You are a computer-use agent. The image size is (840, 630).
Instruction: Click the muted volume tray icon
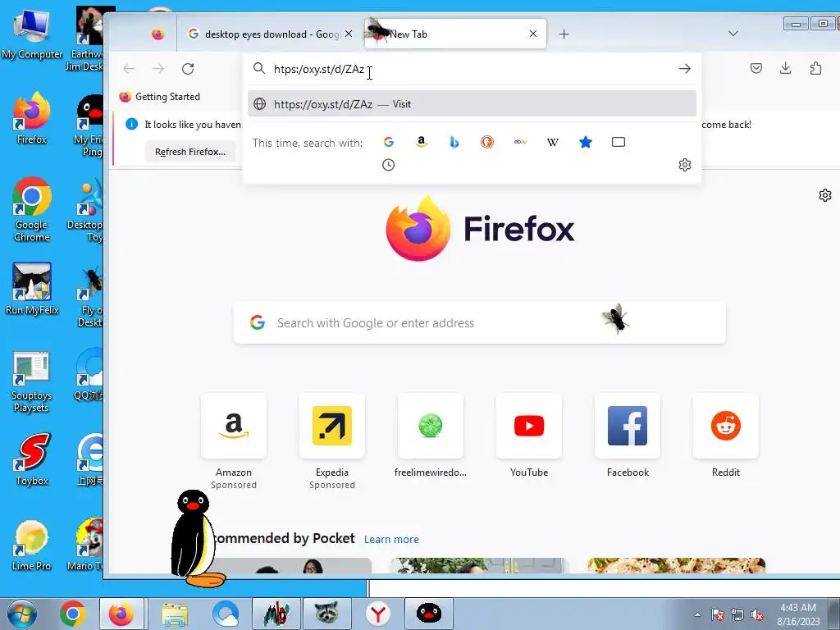coord(757,615)
